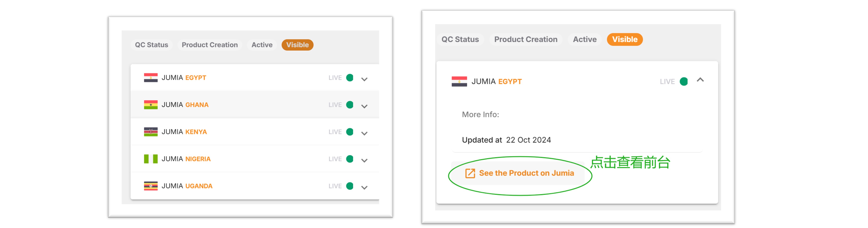Click the Uganda flag icon

[x=151, y=186]
